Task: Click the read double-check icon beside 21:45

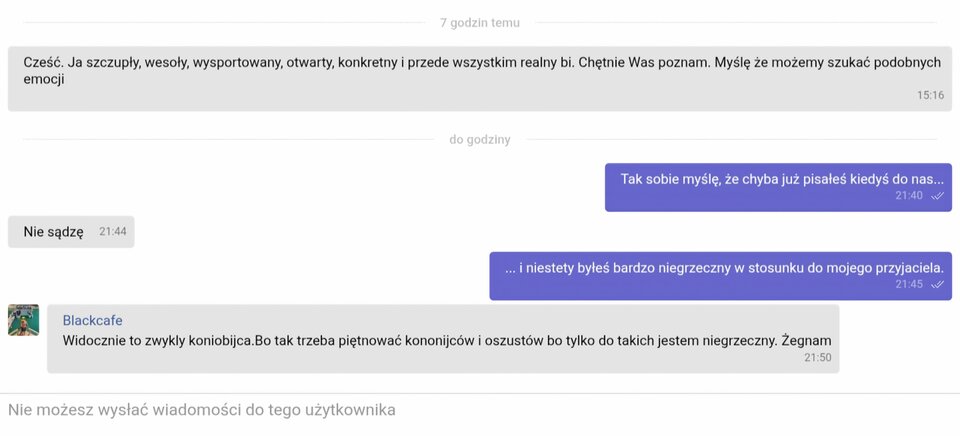Action: coord(937,284)
